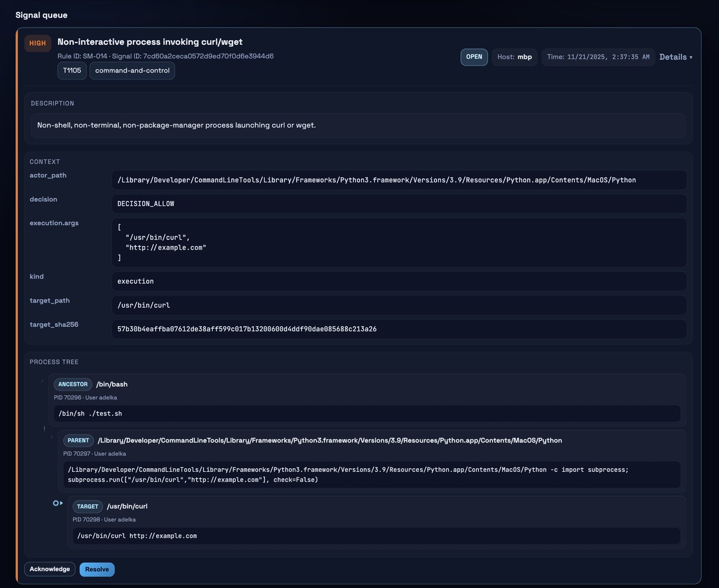Click '/usr/bin/curl http://example.com' command line
Screen dimensions: 719x588
[x=376, y=536]
